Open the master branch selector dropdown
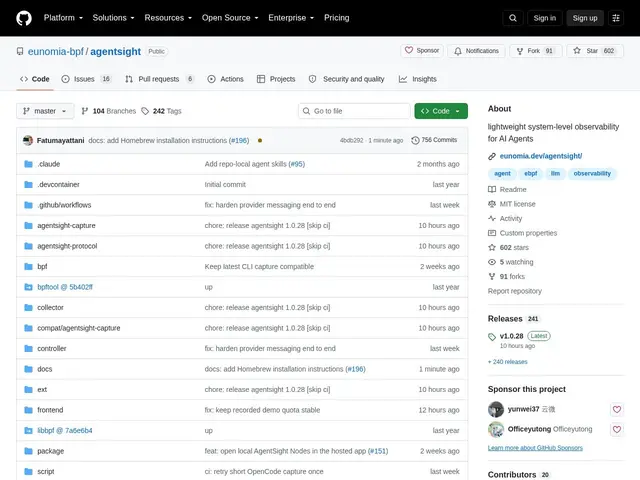 click(45, 111)
